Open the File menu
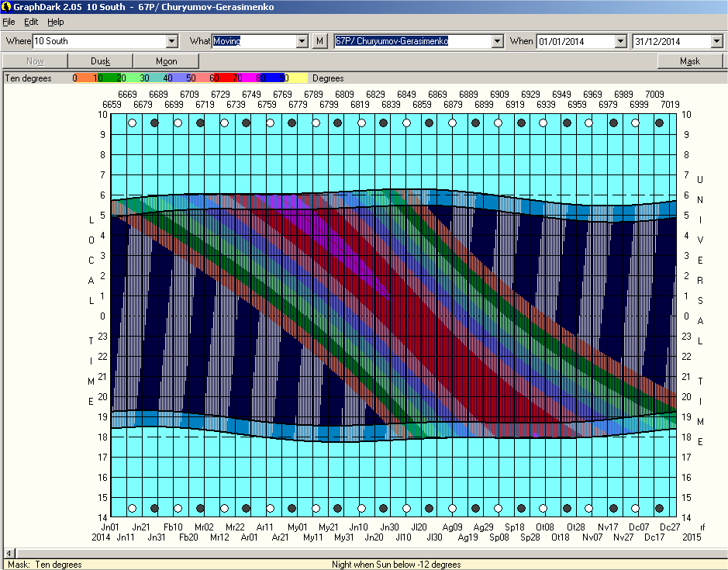728x570 pixels. 9,22
